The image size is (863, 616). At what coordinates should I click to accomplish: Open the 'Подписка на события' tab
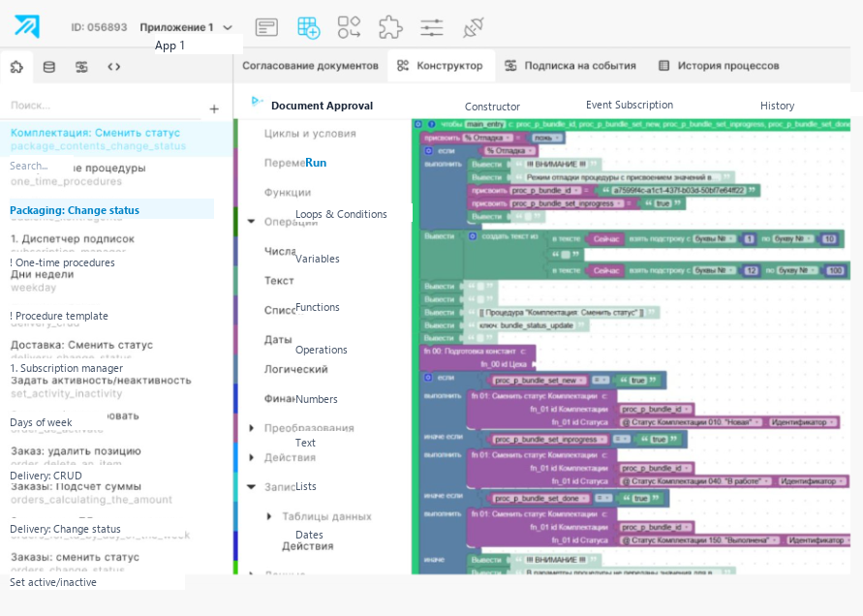click(570, 66)
